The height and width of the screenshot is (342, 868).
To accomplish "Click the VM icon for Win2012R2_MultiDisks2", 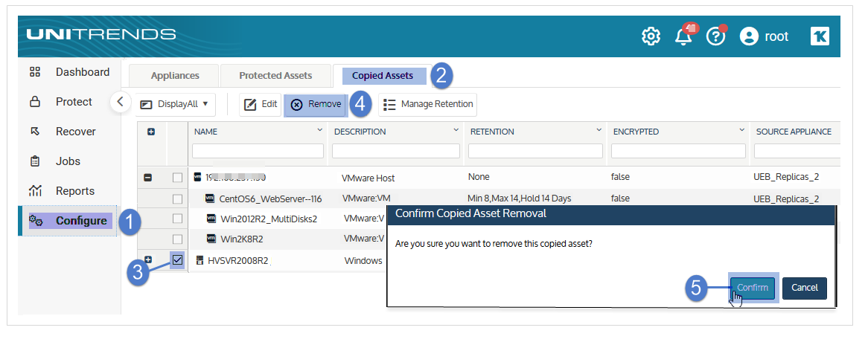I will (x=211, y=219).
